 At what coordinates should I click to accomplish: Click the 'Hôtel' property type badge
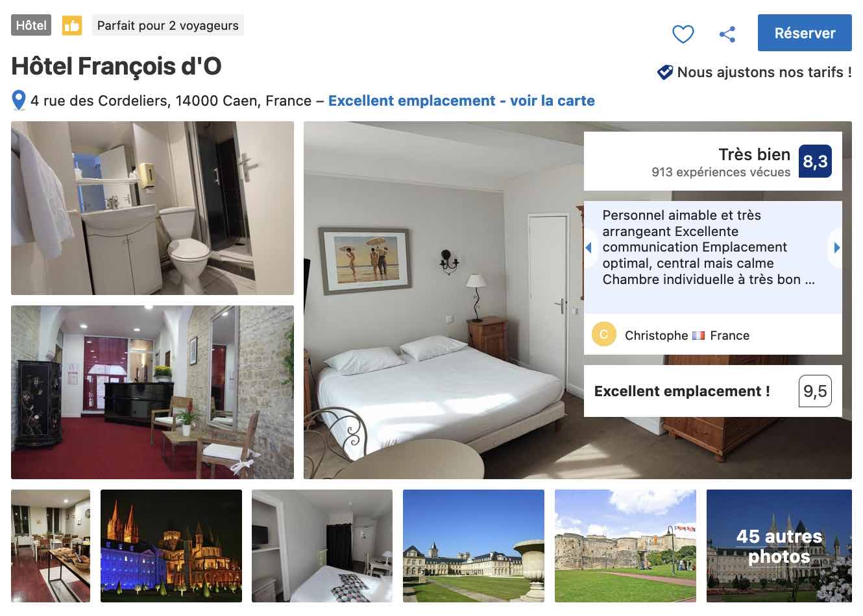click(x=31, y=25)
